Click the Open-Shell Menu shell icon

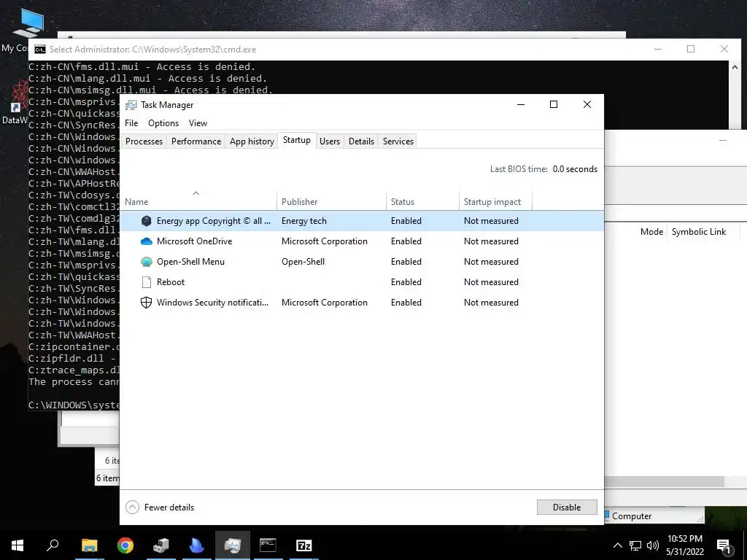(146, 262)
